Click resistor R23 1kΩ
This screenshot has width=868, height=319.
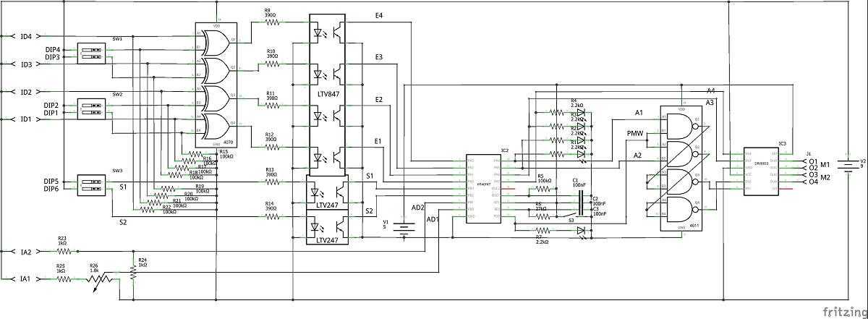[62, 252]
